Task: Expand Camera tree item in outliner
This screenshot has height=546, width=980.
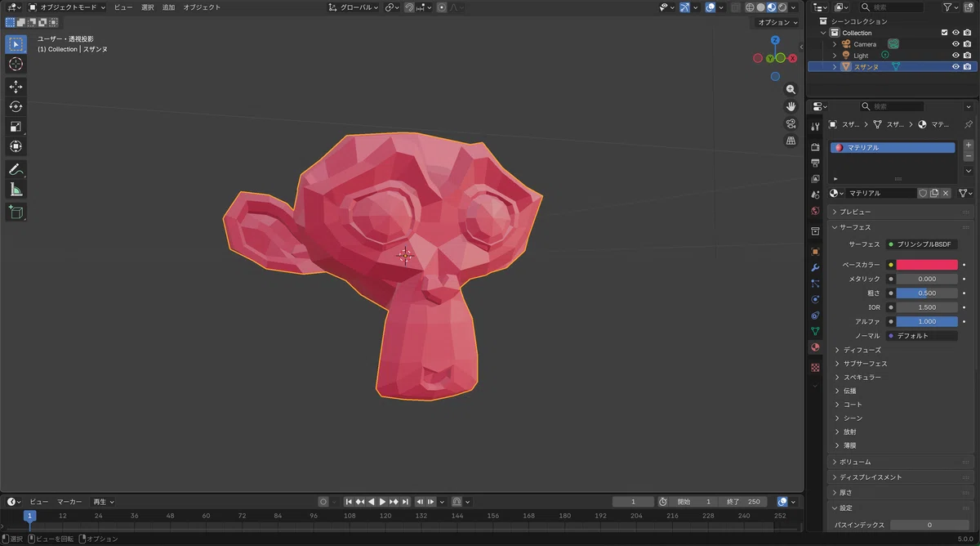Action: tap(835, 44)
